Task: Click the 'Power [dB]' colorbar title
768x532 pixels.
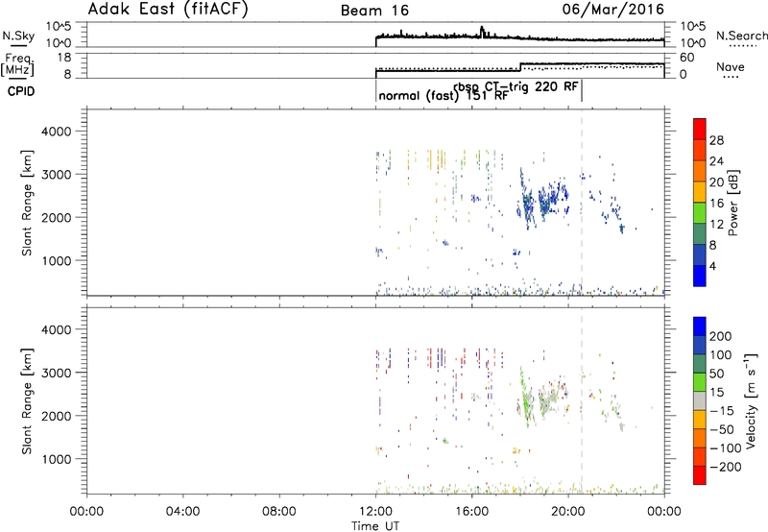Action: coord(733,203)
